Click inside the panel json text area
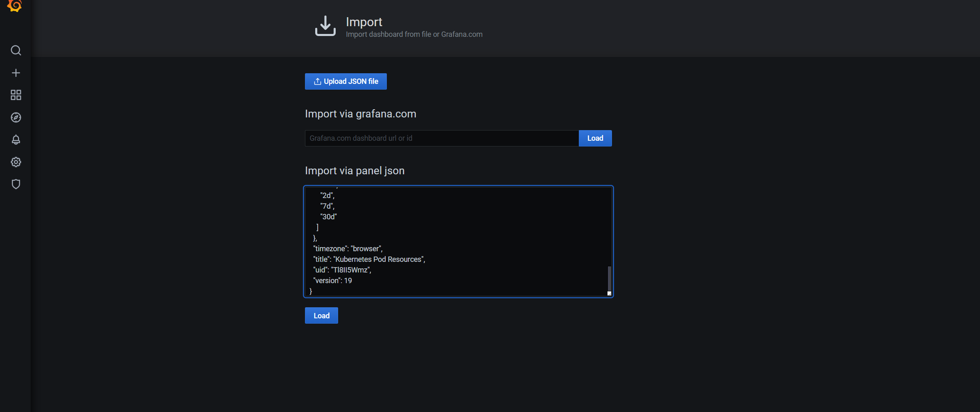980x412 pixels. [458, 241]
